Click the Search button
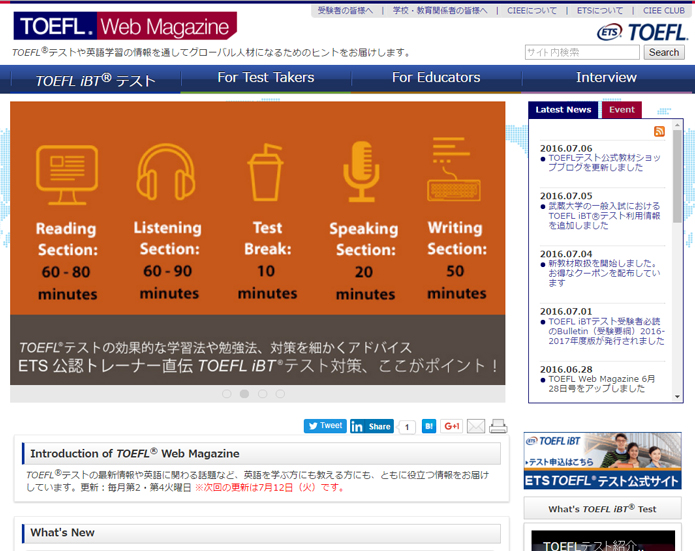Screen dimensions: 695x551 point(664,52)
